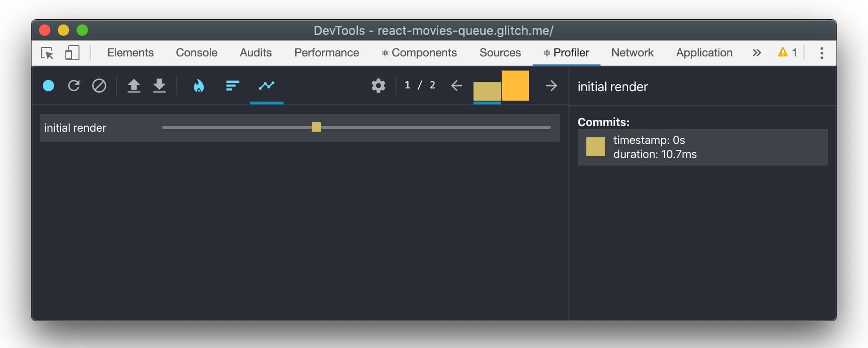Switch to the Ranked chart view
868x348 pixels.
coord(232,86)
